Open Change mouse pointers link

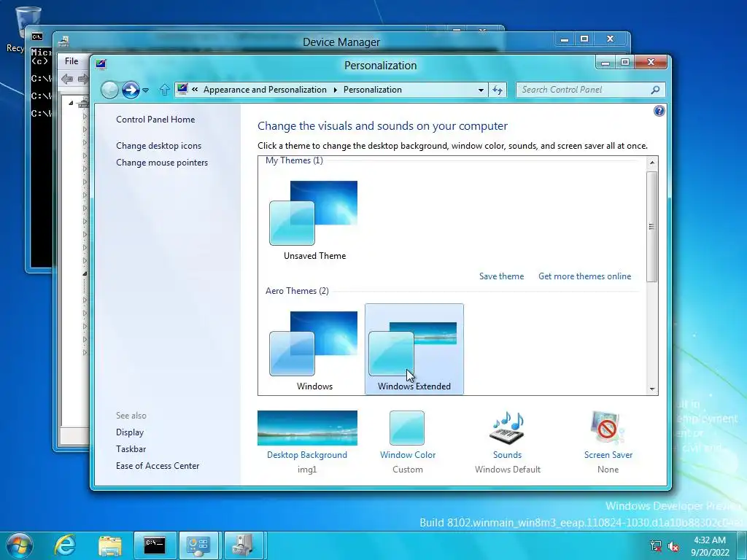click(x=162, y=163)
